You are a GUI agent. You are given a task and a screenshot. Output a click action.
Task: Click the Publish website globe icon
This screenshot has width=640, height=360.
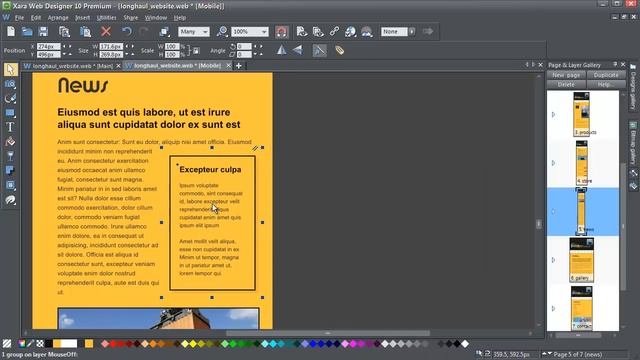(x=350, y=31)
